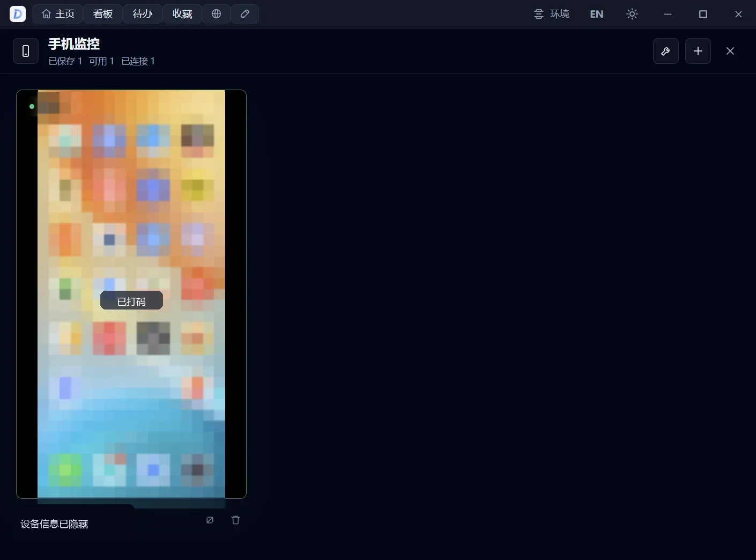Click the 已打码 badge on the preview
The image size is (756, 560).
[131, 301]
